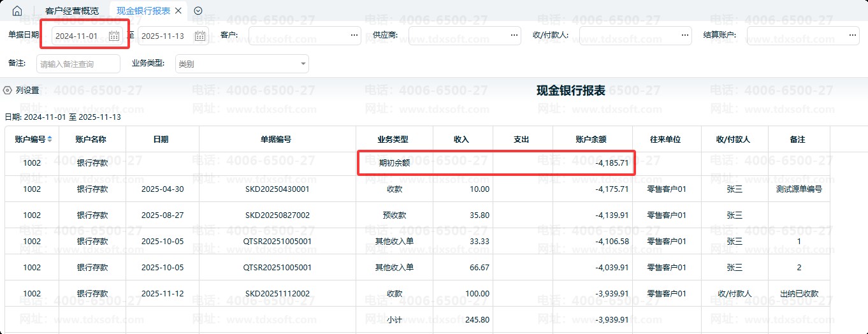
Task: Close the 现金银行报表 tab
Action: tap(178, 11)
